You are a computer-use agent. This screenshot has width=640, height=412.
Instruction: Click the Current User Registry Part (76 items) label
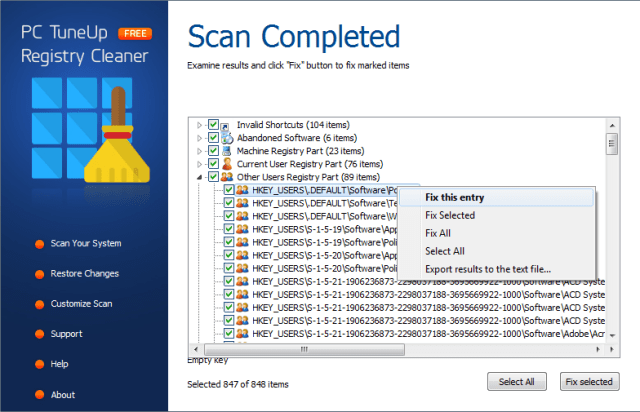click(310, 164)
